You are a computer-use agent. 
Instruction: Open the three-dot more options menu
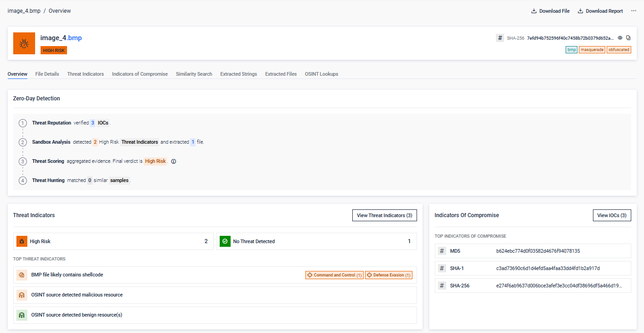(634, 11)
